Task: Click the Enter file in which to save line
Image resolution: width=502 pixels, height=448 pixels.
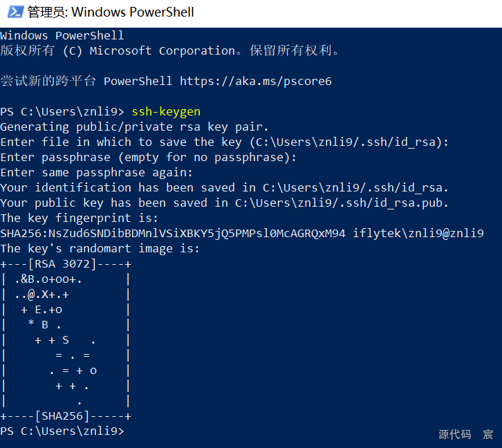Action: coord(224,142)
